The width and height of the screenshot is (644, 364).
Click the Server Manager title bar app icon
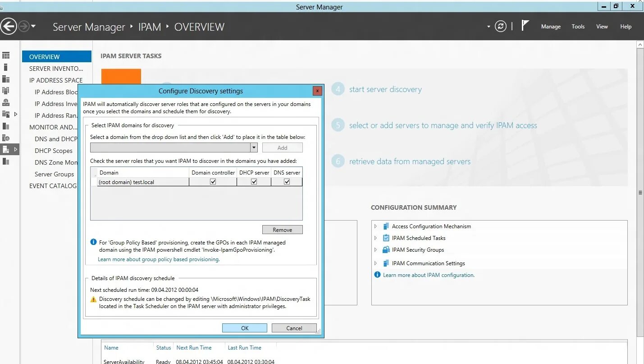tap(1, 7)
